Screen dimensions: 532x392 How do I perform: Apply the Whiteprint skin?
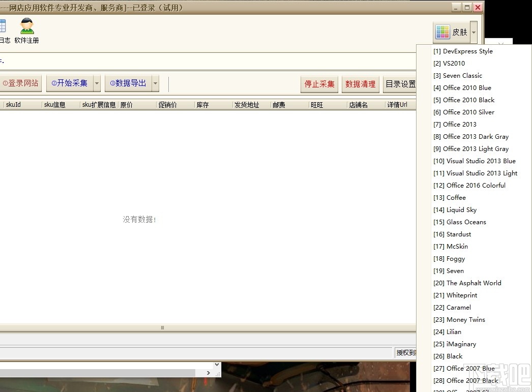click(x=455, y=295)
